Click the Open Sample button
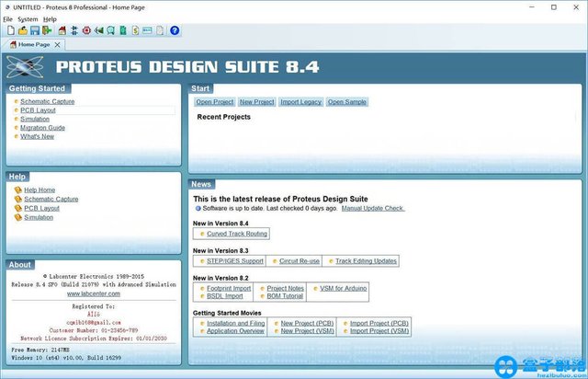This screenshot has height=379, width=588. coord(347,102)
